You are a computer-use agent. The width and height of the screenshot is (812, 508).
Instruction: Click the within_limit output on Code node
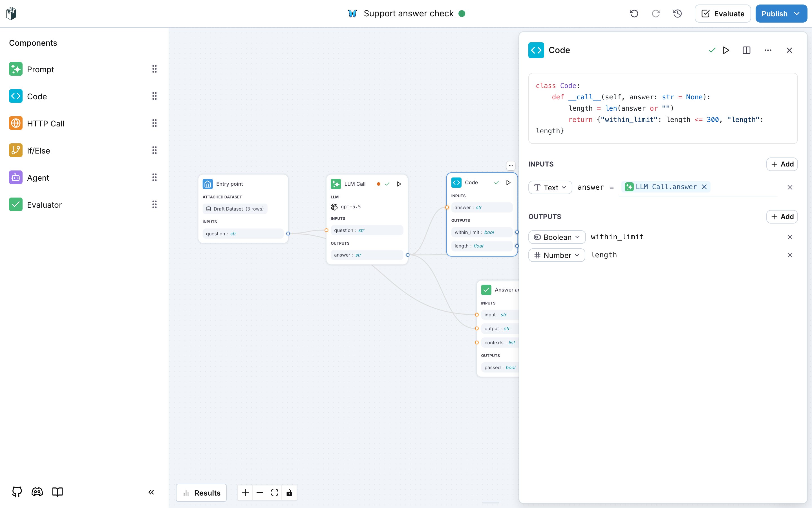(x=482, y=232)
